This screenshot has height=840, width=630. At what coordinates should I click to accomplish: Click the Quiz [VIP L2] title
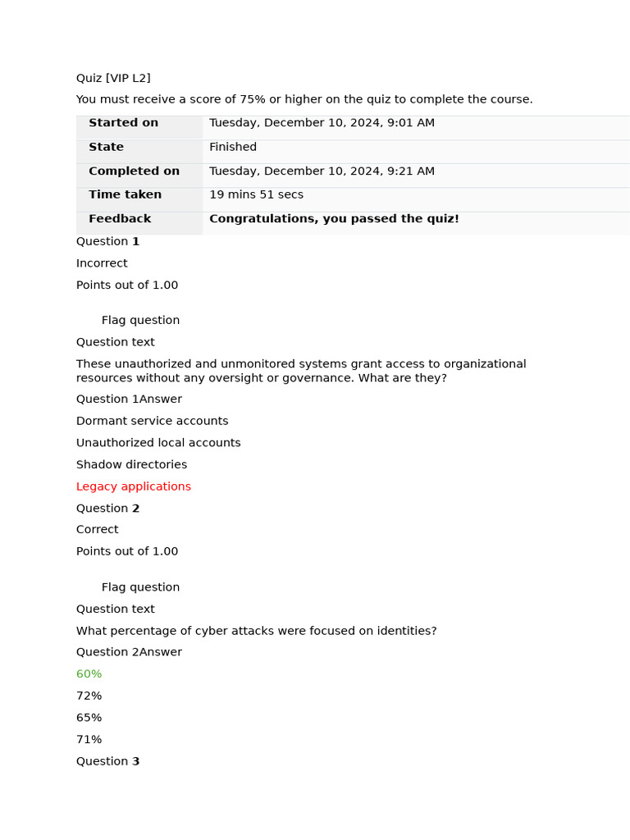pos(113,78)
